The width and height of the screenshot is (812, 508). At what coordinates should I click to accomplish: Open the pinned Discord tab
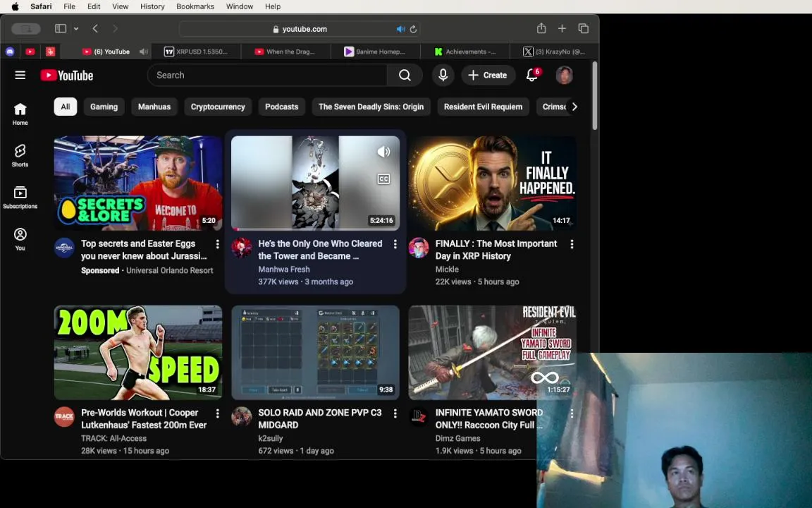(x=10, y=52)
